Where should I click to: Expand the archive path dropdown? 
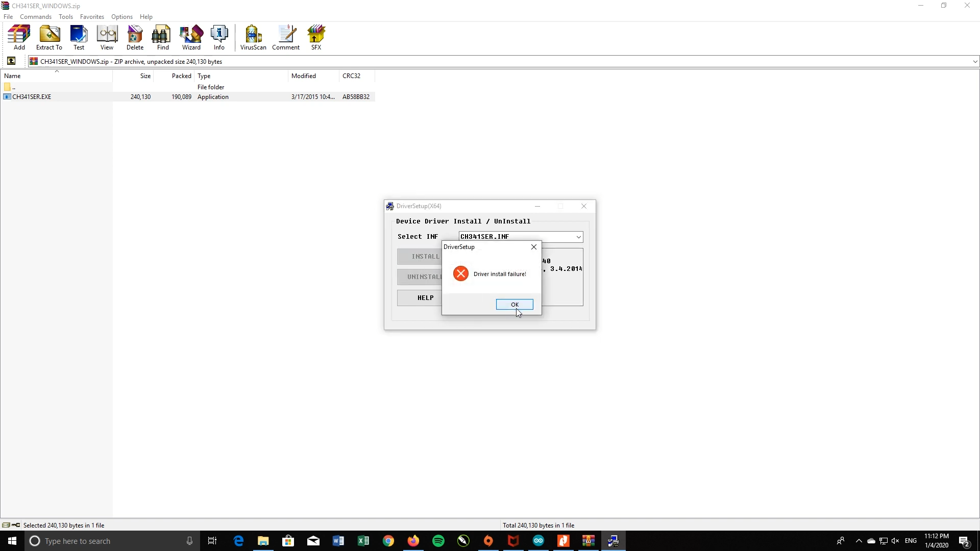[975, 62]
